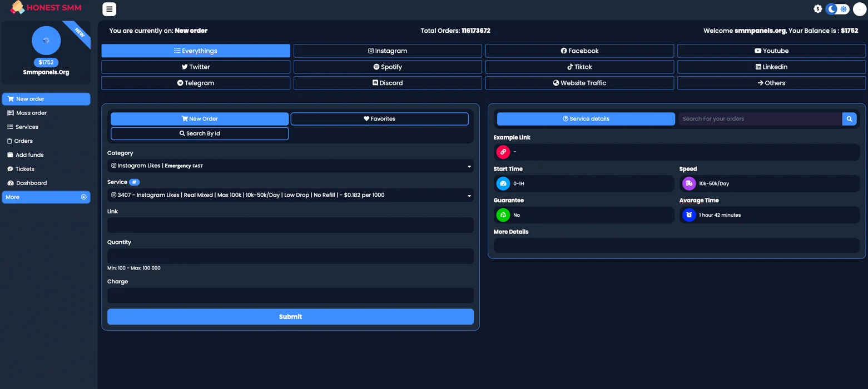Click the magnifier button beside order search
Image resolution: width=868 pixels, height=389 pixels.
(x=849, y=119)
